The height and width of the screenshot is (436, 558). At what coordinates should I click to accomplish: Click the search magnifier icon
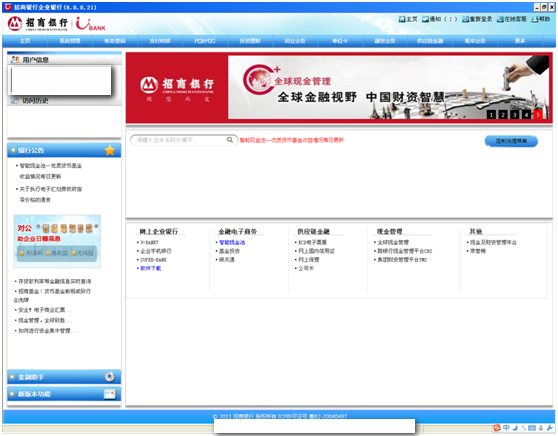point(230,140)
